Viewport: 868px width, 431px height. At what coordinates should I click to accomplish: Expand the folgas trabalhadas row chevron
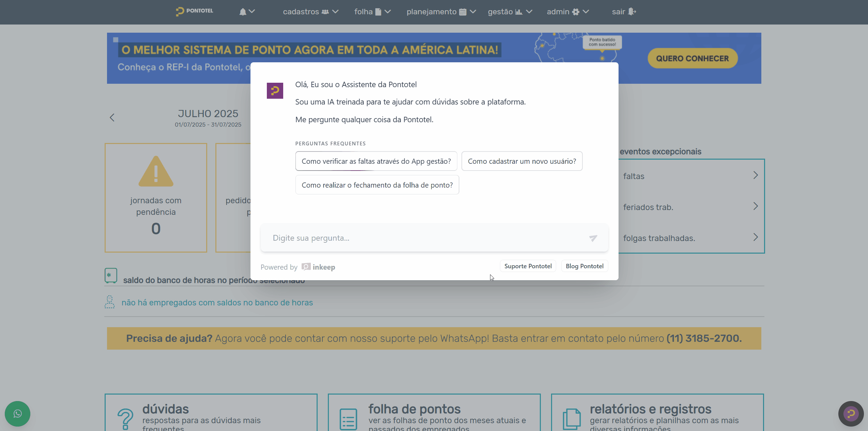point(756,237)
